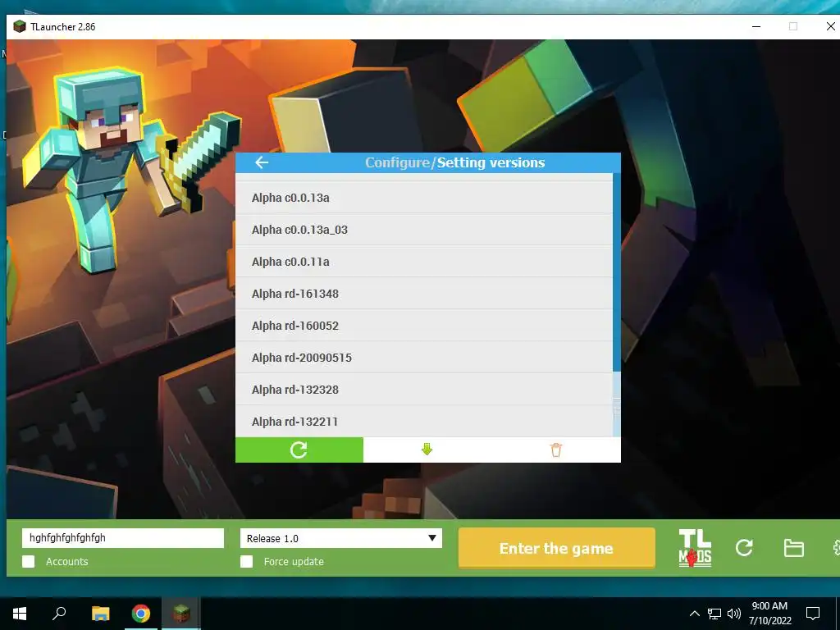Click the Configure breadcrumb tab
Viewport: 840px width, 630px height.
click(398, 162)
